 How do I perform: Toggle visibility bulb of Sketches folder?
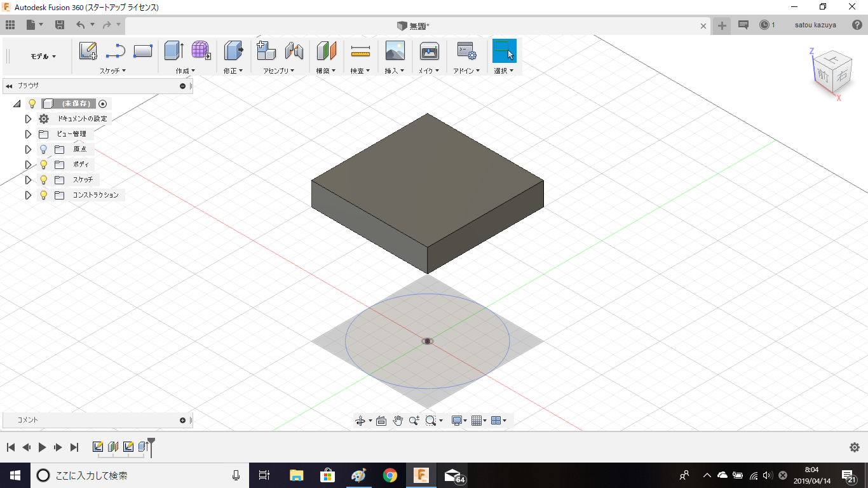coord(43,180)
